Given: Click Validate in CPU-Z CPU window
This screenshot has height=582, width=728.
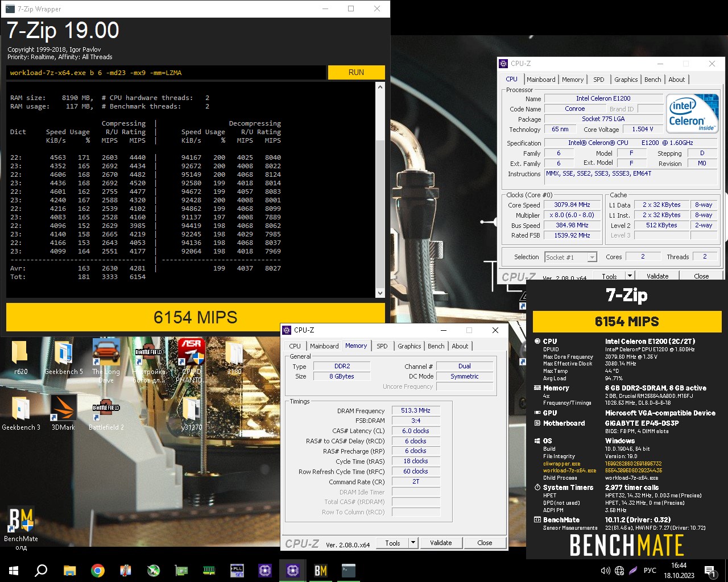Looking at the screenshot, I should click(657, 276).
